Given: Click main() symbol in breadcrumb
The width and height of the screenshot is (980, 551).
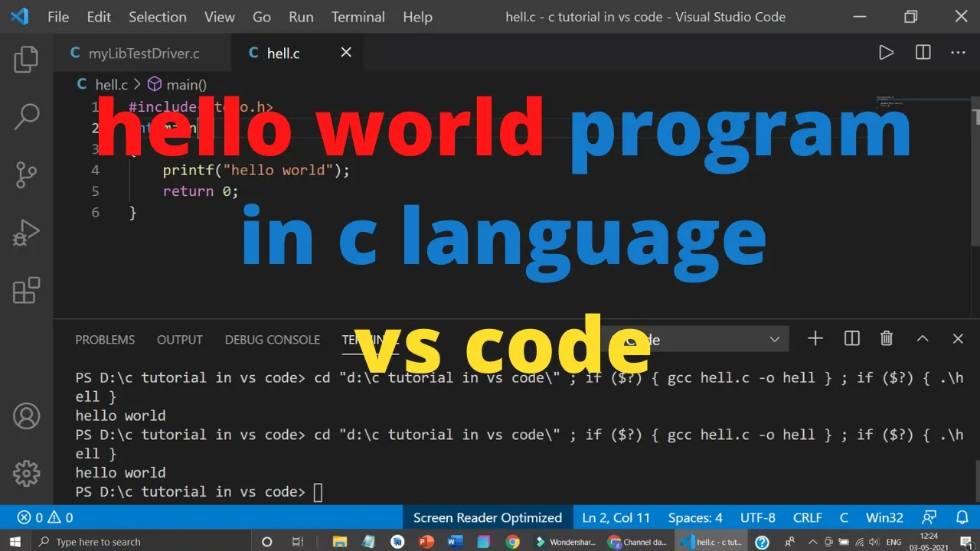Looking at the screenshot, I should click(x=178, y=85).
